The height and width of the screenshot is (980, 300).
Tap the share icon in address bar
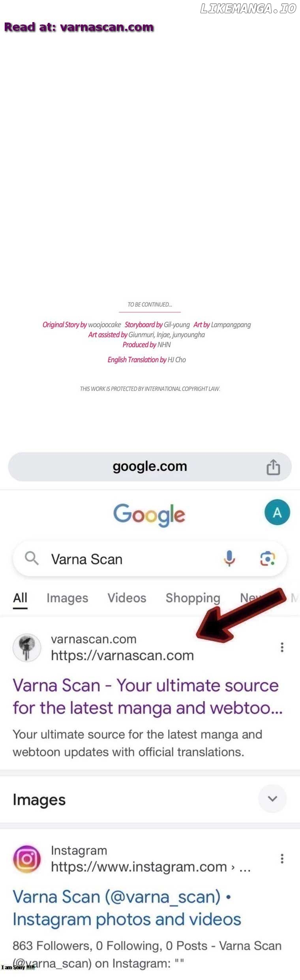pyautogui.click(x=273, y=467)
